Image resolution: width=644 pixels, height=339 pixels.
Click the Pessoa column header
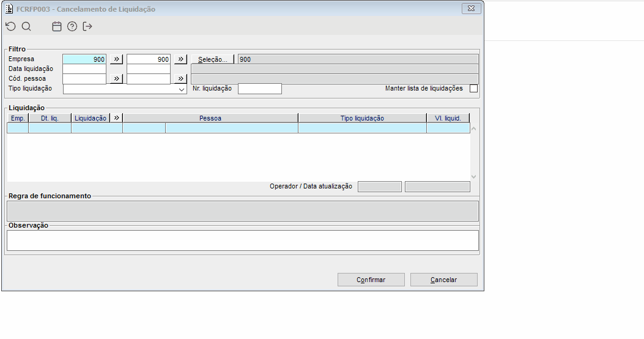click(x=210, y=118)
